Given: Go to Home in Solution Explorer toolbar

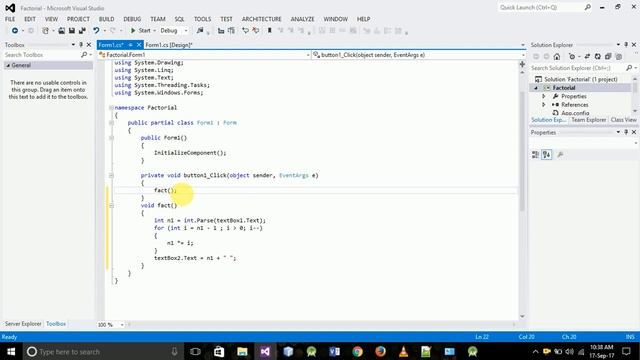Looking at the screenshot, I should (557, 56).
